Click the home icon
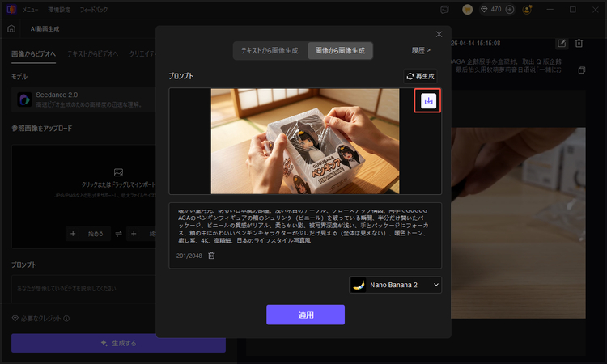This screenshot has width=607, height=364. (x=11, y=28)
